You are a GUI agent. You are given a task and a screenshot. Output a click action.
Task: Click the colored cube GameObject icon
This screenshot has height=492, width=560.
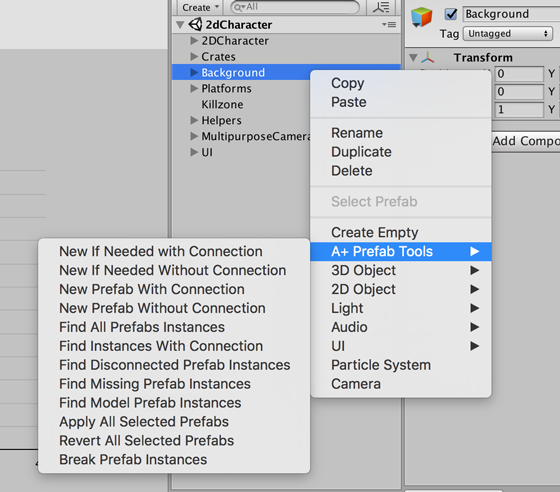tap(421, 17)
